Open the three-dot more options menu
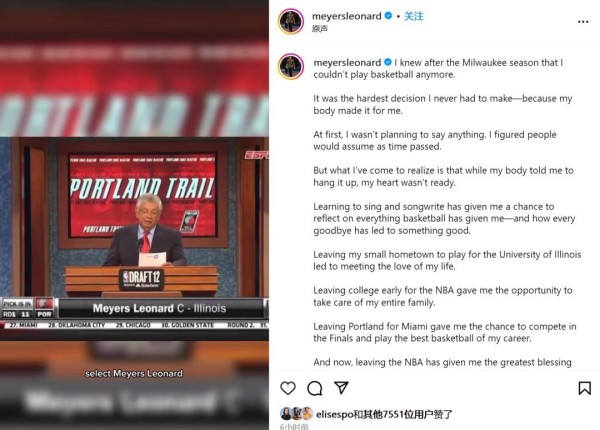 pyautogui.click(x=583, y=22)
